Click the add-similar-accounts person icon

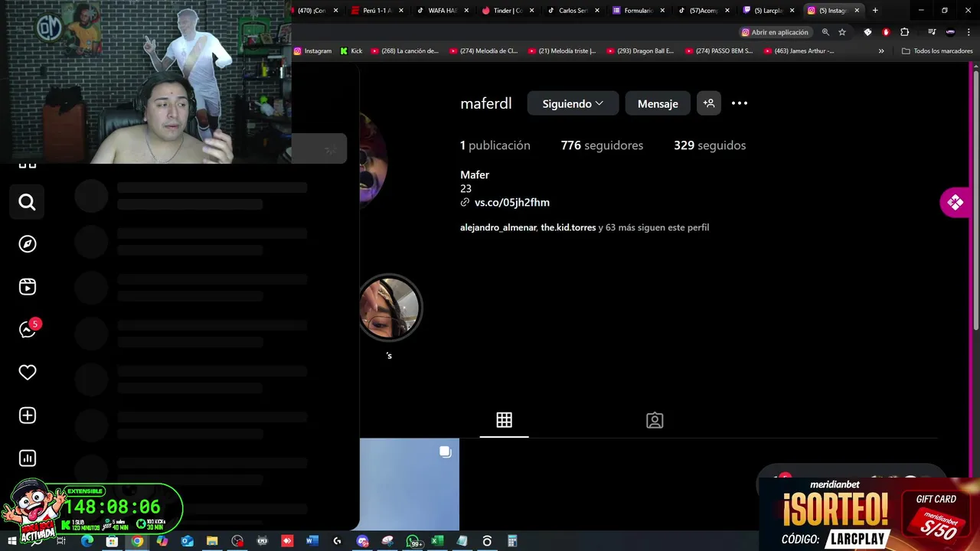tap(709, 103)
